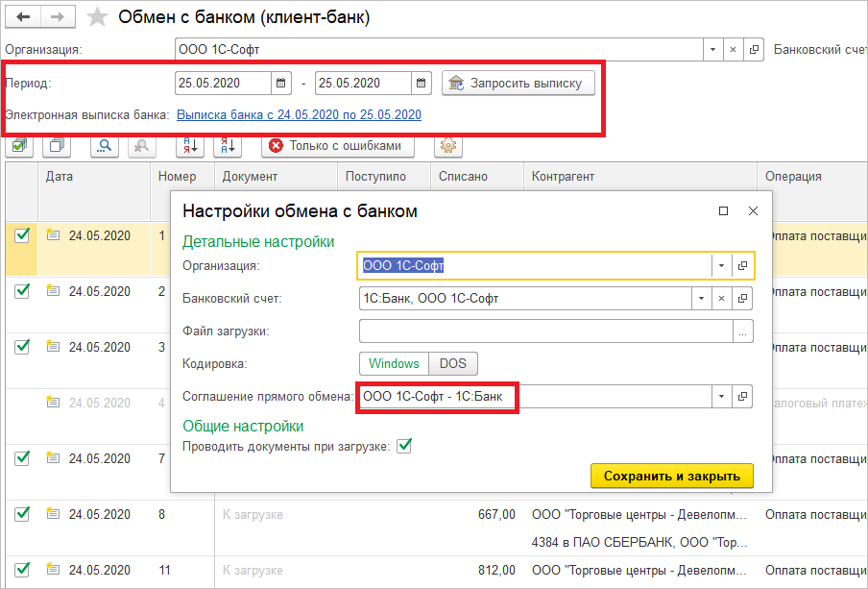Sort list ascending (А-Я) icon
The image size is (868, 589).
click(x=190, y=146)
